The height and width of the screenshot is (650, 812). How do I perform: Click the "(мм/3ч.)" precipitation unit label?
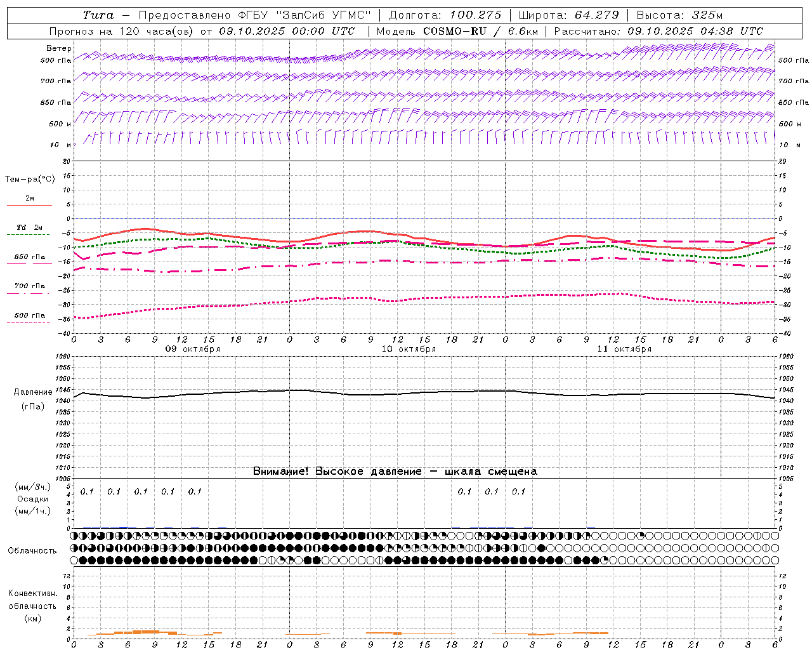33,487
